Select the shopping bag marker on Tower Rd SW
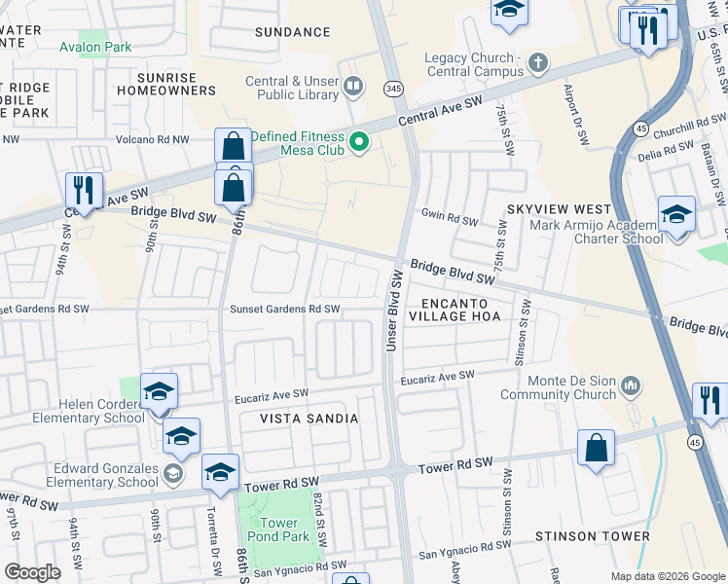The width and height of the screenshot is (728, 584). [597, 452]
